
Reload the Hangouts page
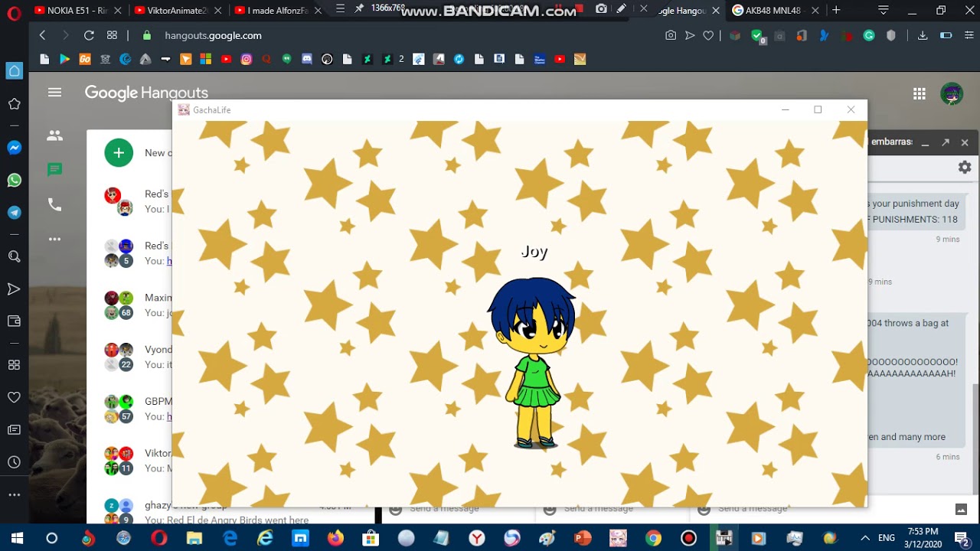click(x=89, y=35)
